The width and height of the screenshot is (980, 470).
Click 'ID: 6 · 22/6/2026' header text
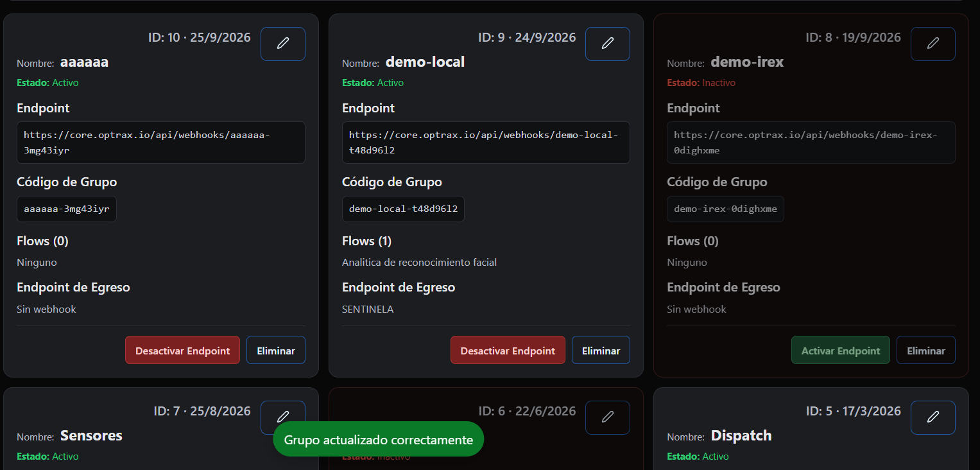tap(527, 411)
